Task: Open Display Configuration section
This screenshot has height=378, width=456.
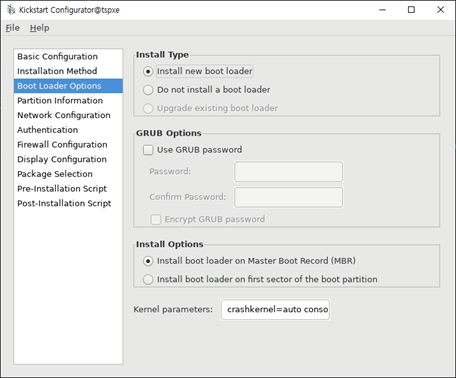Action: 68,159
